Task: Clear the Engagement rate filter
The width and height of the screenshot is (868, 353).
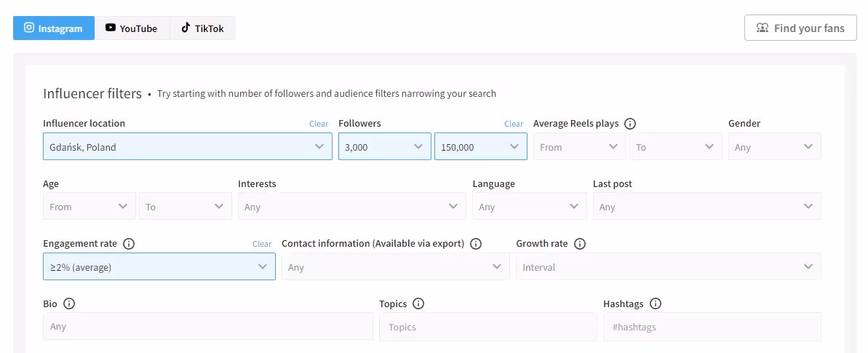Action: [x=262, y=244]
